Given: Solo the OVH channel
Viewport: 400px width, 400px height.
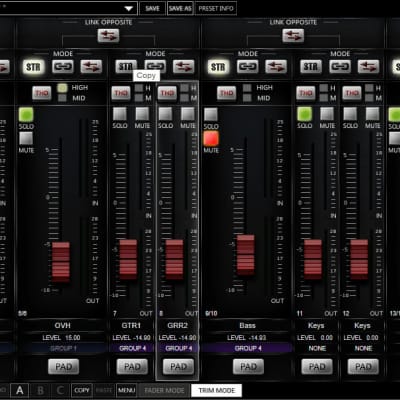Looking at the screenshot, I should tap(26, 115).
